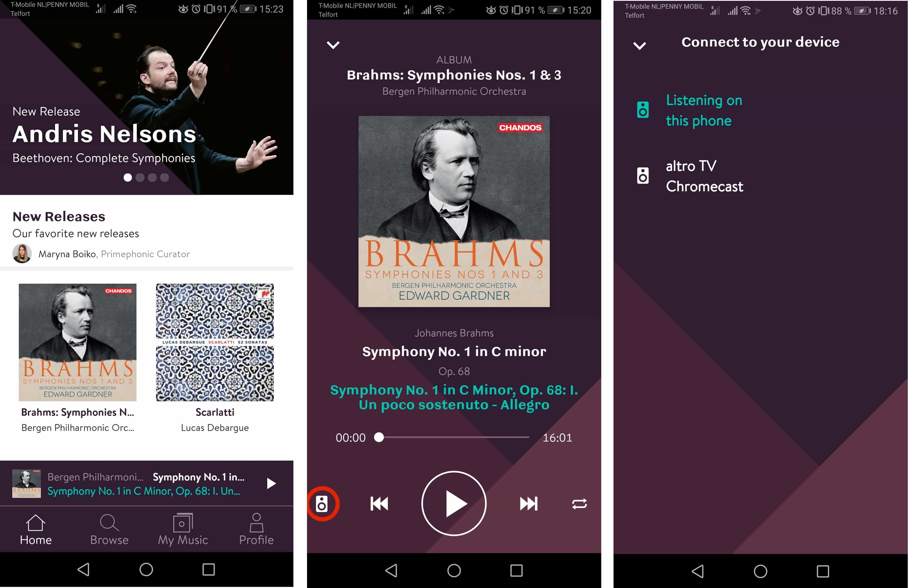Skip to next track
908x588 pixels.
pos(529,504)
